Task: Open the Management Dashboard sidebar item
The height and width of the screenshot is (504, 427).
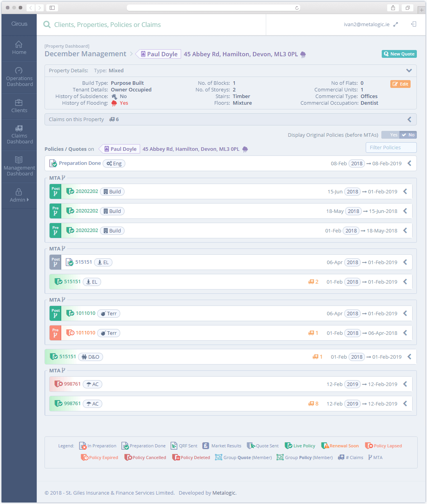Action: (x=20, y=166)
